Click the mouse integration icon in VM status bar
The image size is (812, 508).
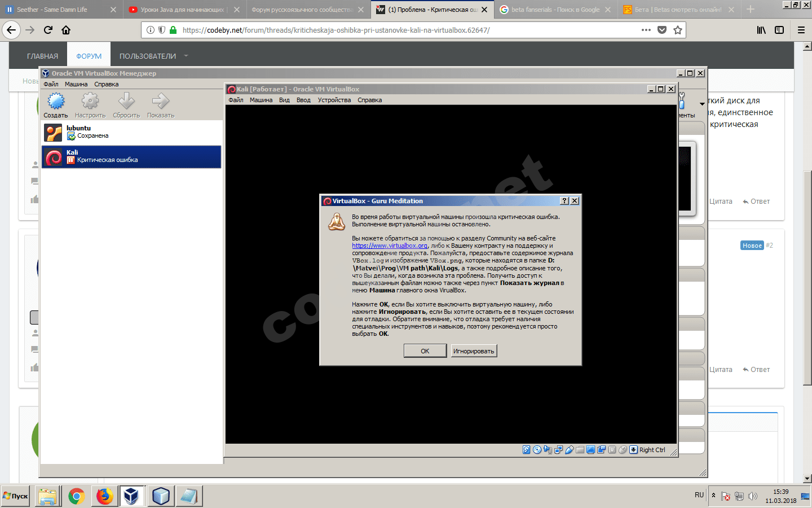623,450
